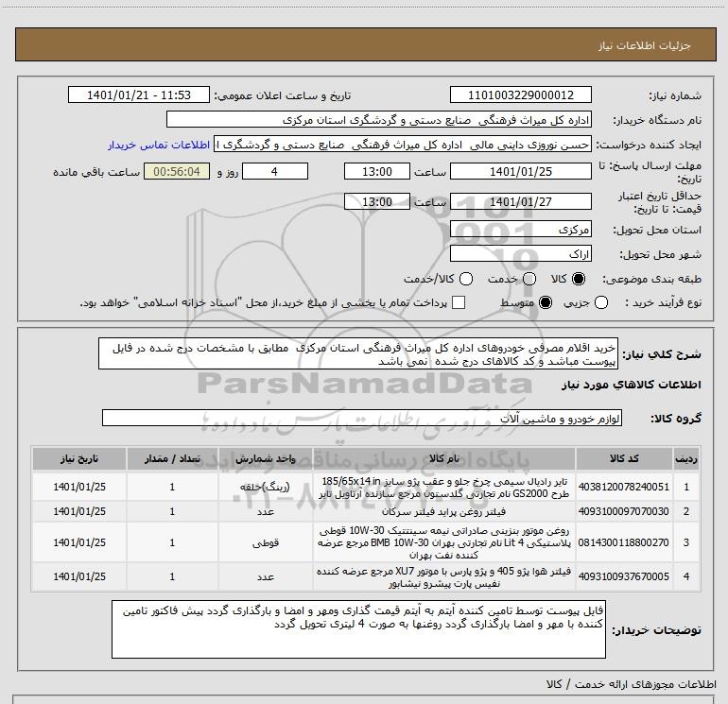Click the تعداد / مقدار column header
This screenshot has height=704, width=728.
tap(172, 458)
